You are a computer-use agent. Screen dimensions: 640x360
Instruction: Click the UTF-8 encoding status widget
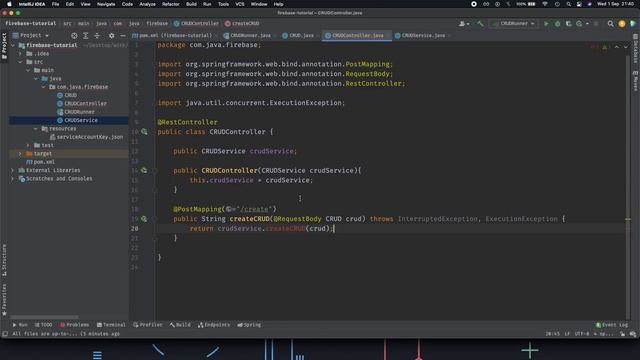pyautogui.click(x=582, y=334)
